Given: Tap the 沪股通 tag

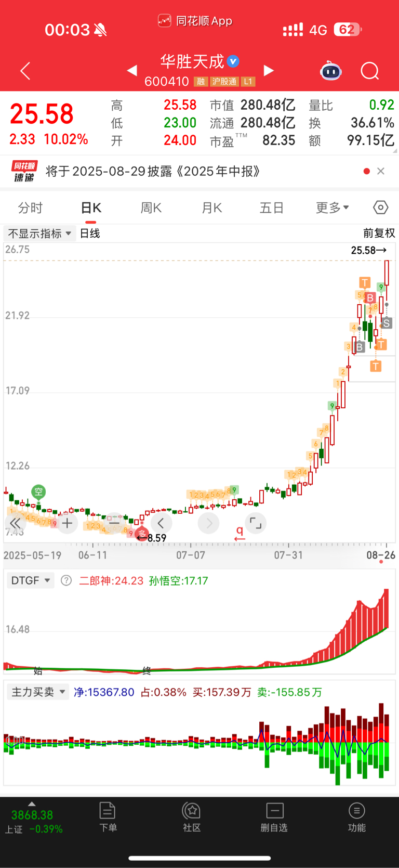Looking at the screenshot, I should tap(224, 82).
